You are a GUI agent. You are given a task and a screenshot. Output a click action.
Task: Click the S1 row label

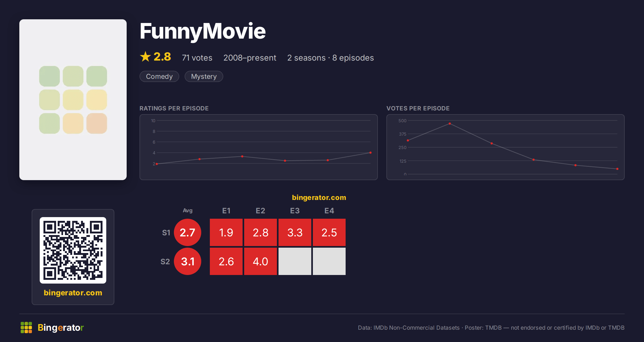(x=166, y=233)
